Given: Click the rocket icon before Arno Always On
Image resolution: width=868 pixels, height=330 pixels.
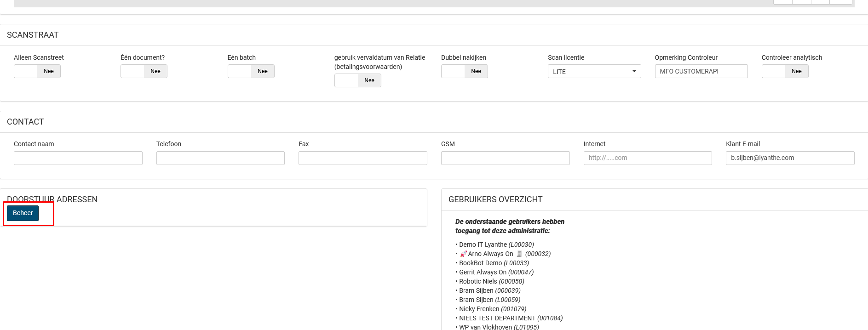Looking at the screenshot, I should (x=463, y=254).
